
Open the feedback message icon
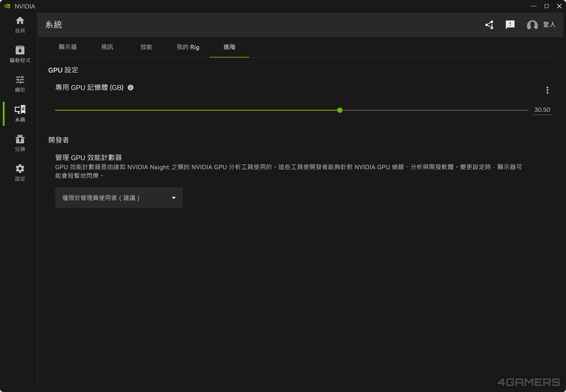tap(510, 25)
